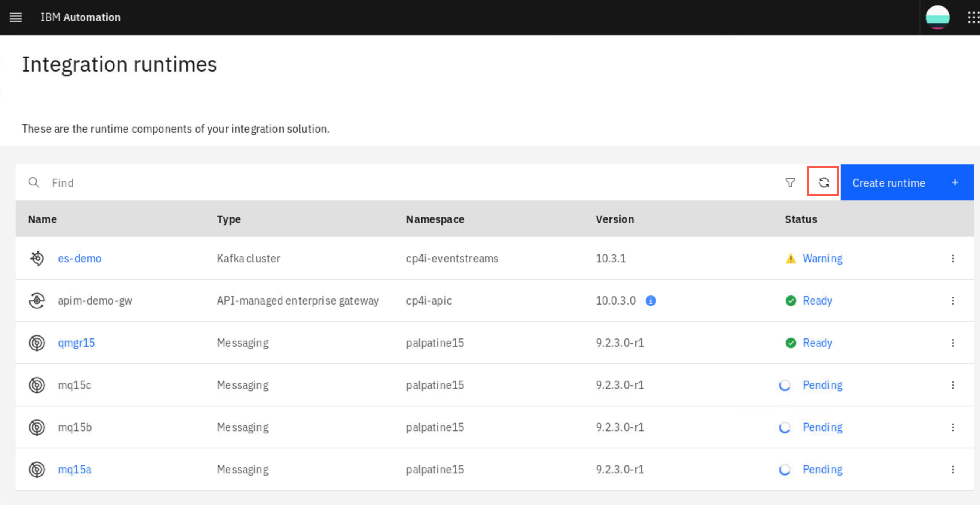The width and height of the screenshot is (980, 505).
Task: Click the qmgr15 messaging icon
Action: coord(37,343)
